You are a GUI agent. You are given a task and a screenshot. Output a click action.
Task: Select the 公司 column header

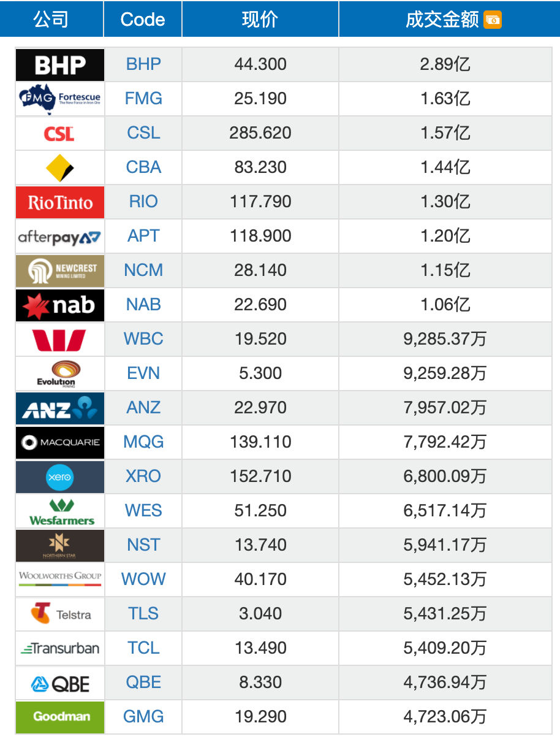[x=51, y=20]
